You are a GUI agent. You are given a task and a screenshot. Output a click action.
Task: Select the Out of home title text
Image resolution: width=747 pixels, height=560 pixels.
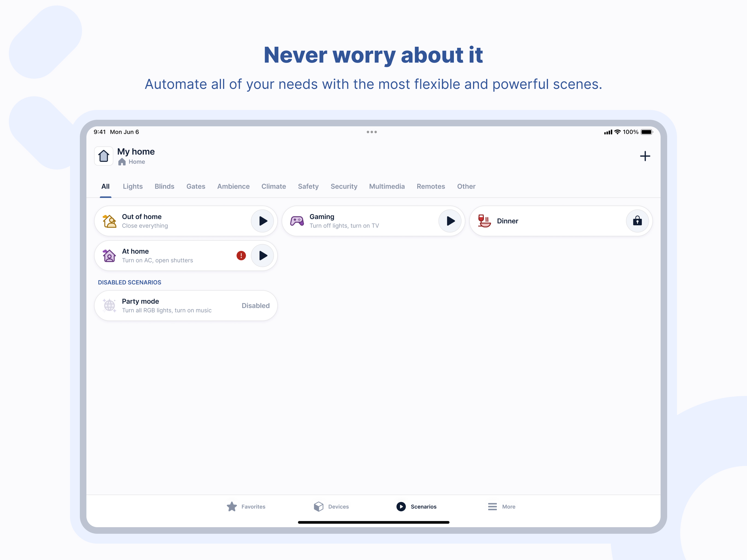coord(141,217)
